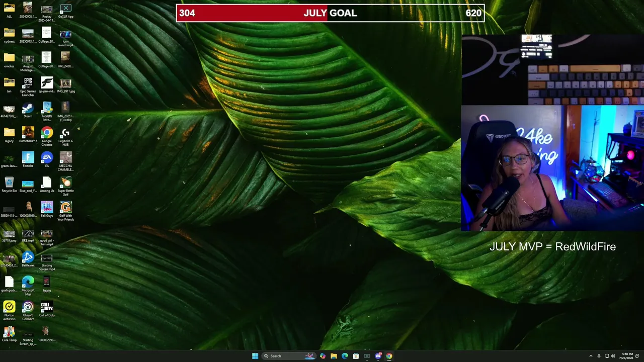This screenshot has width=644, height=362.
Task: Open the emotes folder
Action: pos(9,60)
